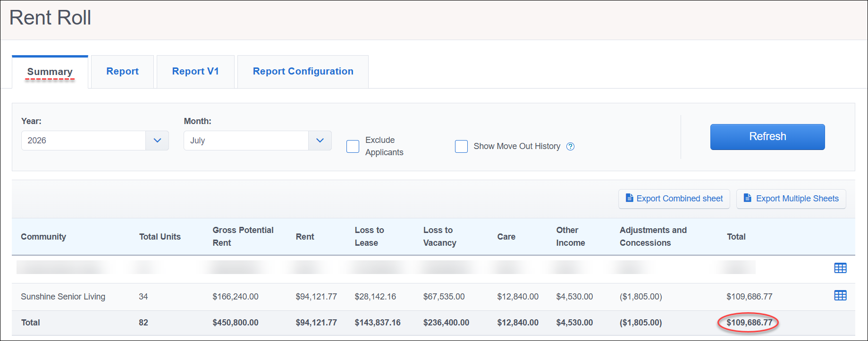Viewport: 868px width, 341px height.
Task: Open grid icon for Sunshine Senior Living row
Action: pos(840,296)
